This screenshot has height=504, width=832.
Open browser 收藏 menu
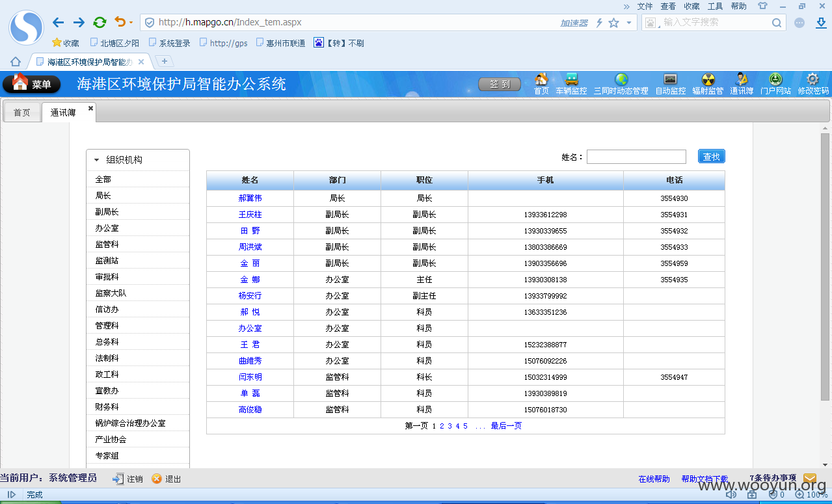(x=691, y=6)
